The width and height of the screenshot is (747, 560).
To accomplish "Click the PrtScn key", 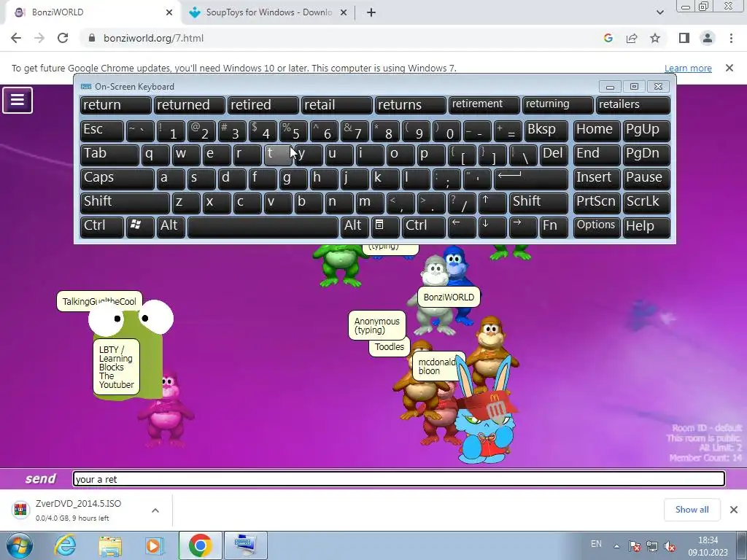I will pos(597,203).
